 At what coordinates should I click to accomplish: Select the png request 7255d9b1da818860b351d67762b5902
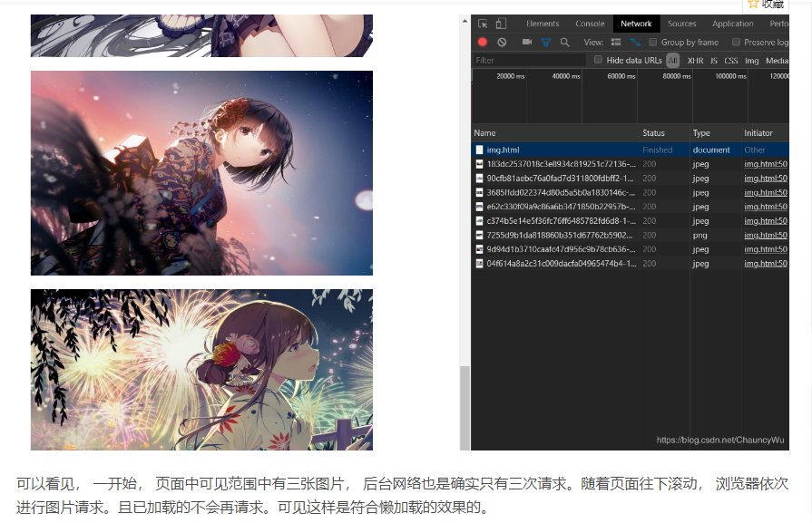[631, 236]
